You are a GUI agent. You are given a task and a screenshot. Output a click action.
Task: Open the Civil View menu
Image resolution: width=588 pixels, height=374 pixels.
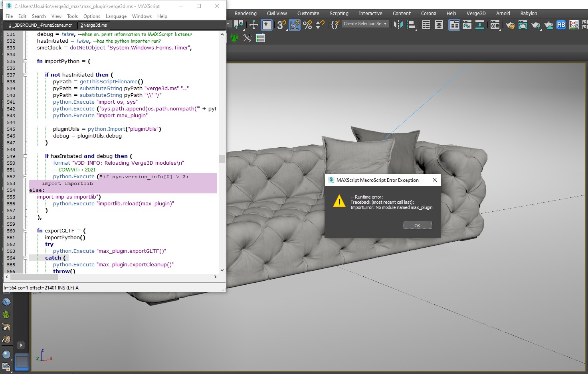coord(277,13)
